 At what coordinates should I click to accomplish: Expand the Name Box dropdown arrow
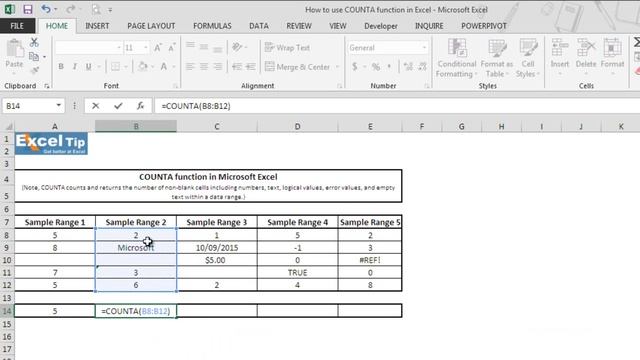[x=58, y=106]
